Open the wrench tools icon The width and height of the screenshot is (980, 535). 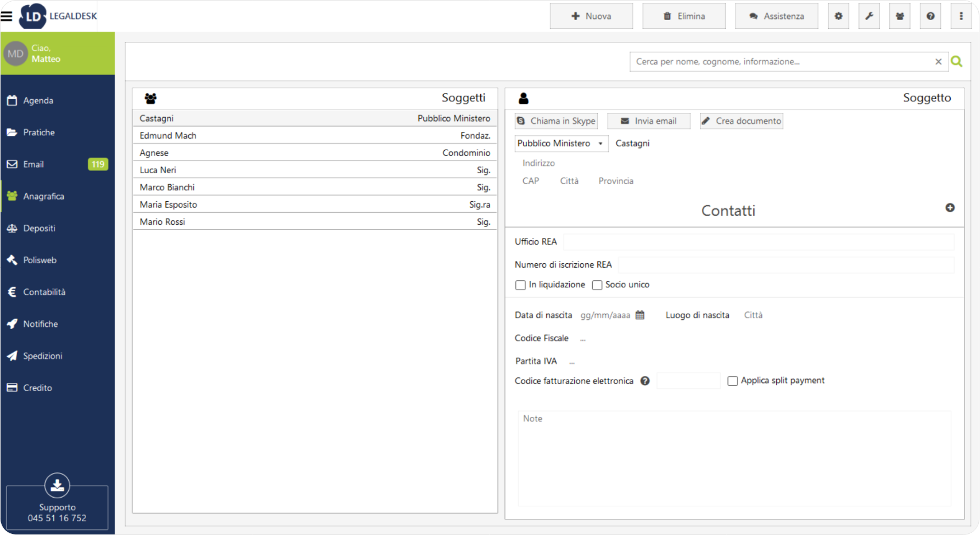(869, 16)
